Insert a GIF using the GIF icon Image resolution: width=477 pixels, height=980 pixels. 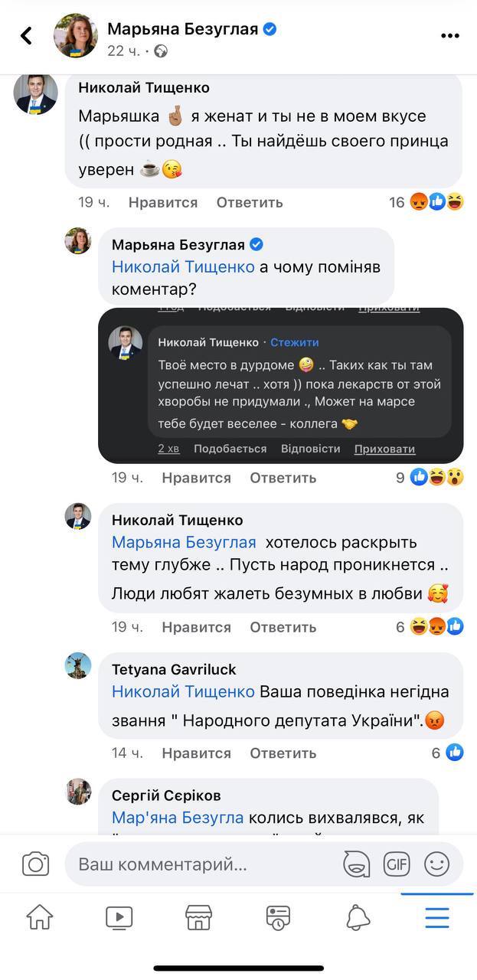point(397,863)
